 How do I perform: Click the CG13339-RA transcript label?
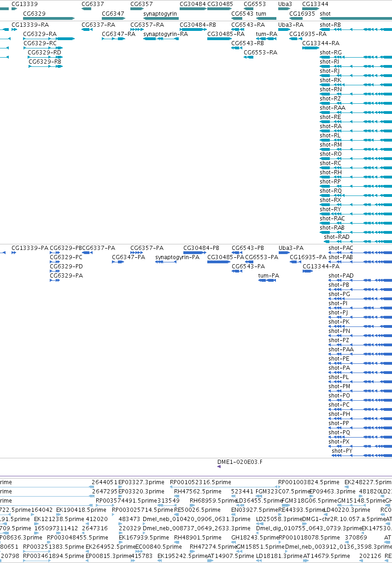point(30,24)
